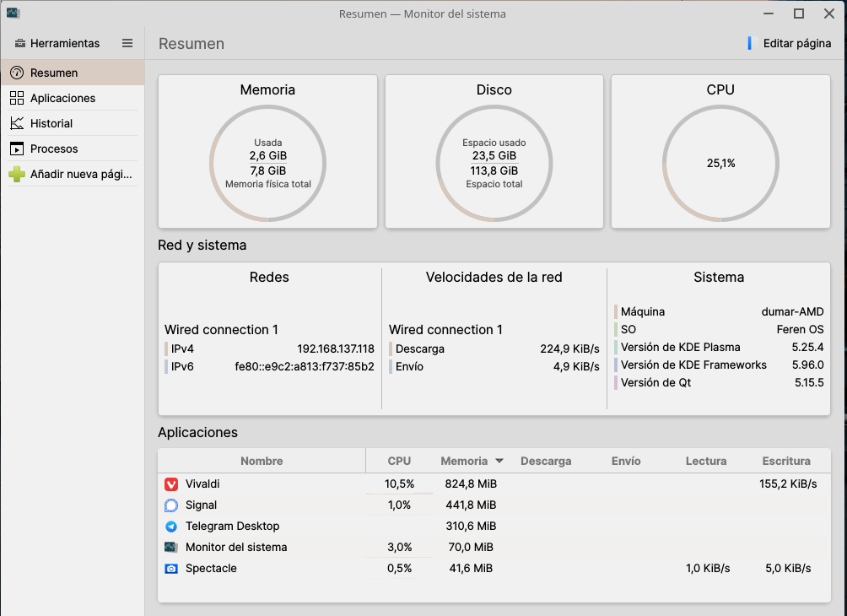The image size is (847, 616).
Task: Click Monitor del sistema's memory value 70,0 MiB
Action: tap(471, 548)
